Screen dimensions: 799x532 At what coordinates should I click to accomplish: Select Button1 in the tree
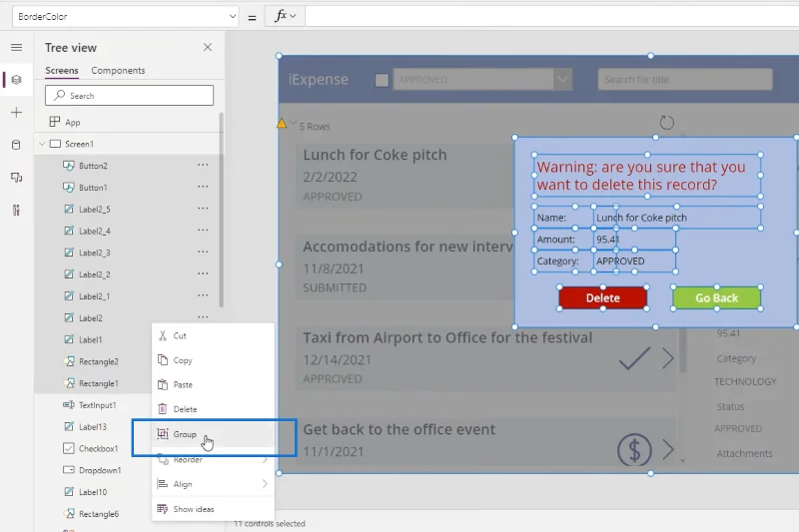click(x=93, y=188)
